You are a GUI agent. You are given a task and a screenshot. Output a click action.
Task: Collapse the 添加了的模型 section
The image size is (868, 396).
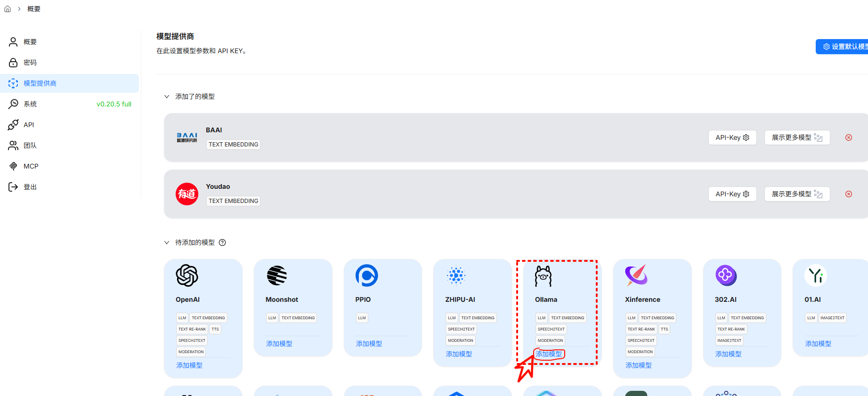pyautogui.click(x=167, y=97)
